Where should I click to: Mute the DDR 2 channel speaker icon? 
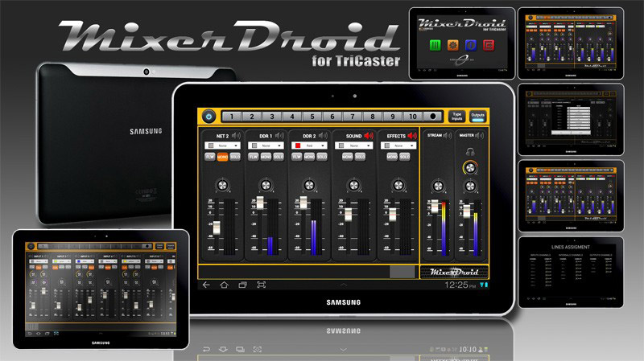coord(324,135)
